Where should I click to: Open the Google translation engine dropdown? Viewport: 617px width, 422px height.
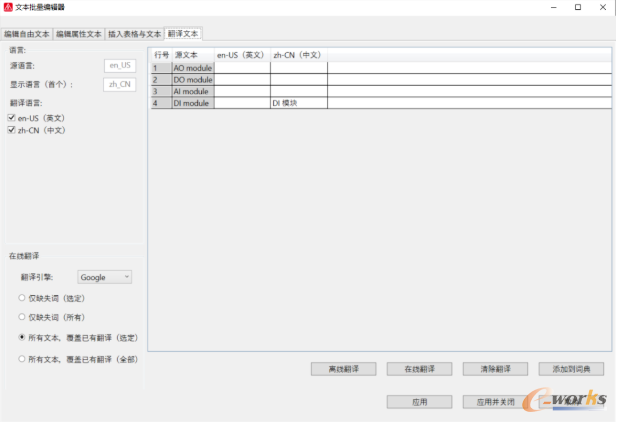(105, 277)
